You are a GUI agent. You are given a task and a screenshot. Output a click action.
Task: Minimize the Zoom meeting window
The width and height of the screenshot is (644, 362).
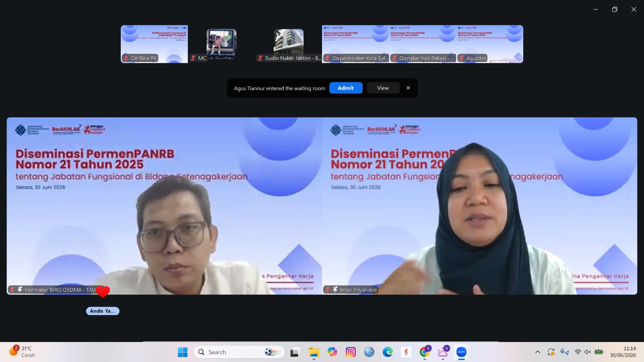coord(595,9)
